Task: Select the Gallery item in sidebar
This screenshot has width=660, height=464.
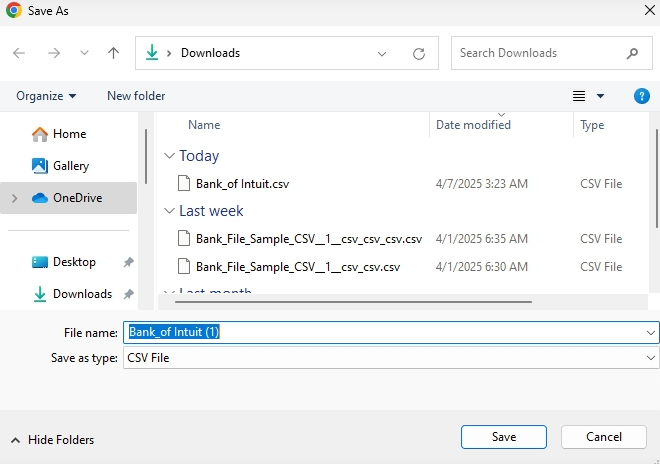Action: (x=70, y=166)
